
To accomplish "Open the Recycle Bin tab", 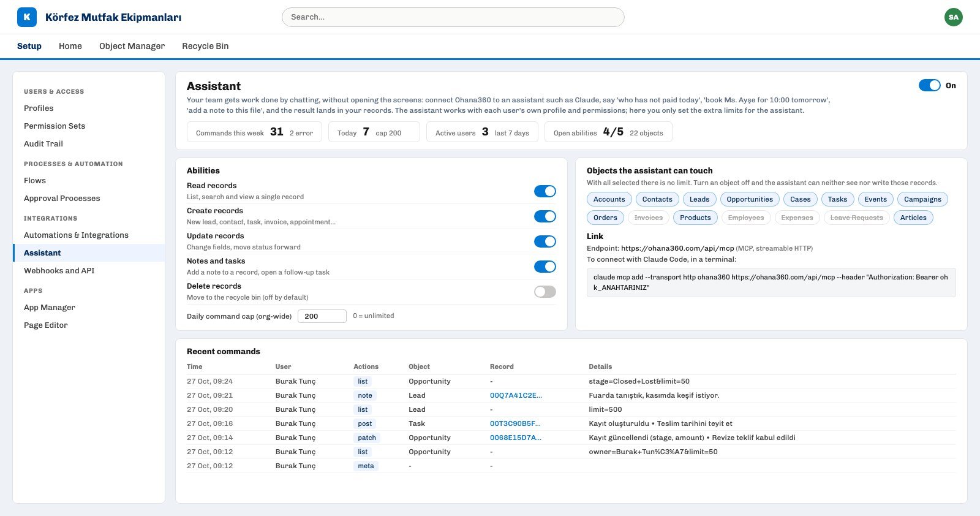I will point(205,46).
